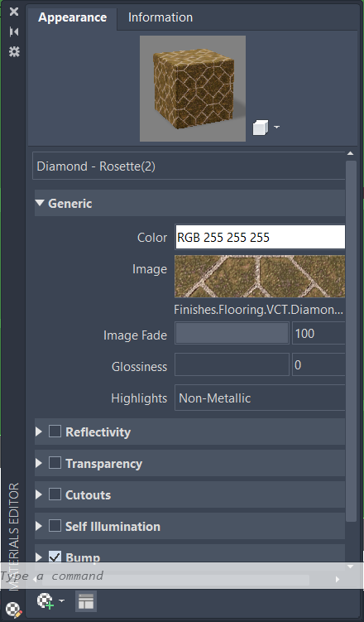Collapse the Generic section
Image resolution: width=364 pixels, height=622 pixels.
click(x=39, y=203)
